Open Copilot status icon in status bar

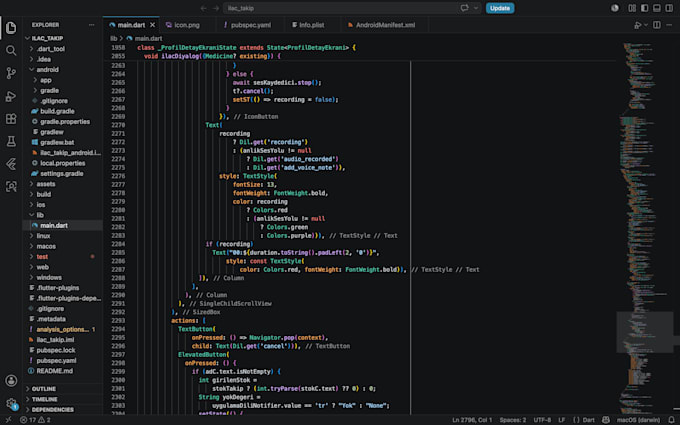605,420
